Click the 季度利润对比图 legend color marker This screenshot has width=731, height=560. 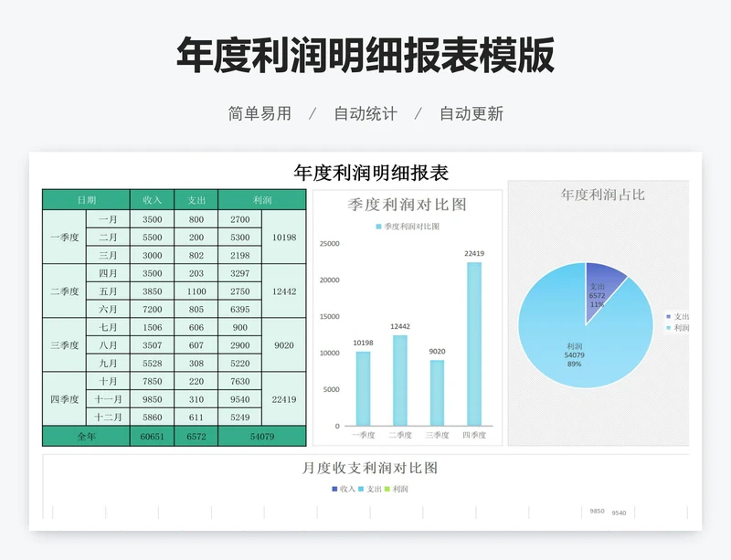[378, 227]
